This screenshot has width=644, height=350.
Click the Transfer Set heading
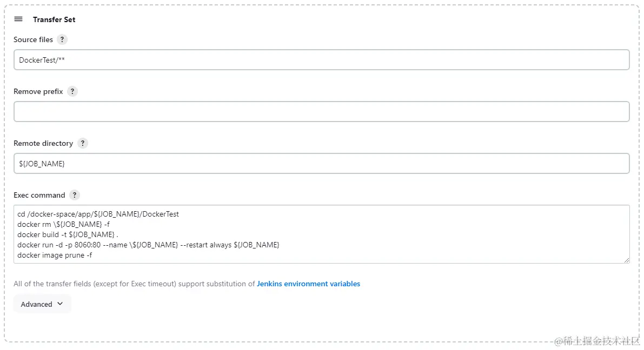pyautogui.click(x=54, y=19)
